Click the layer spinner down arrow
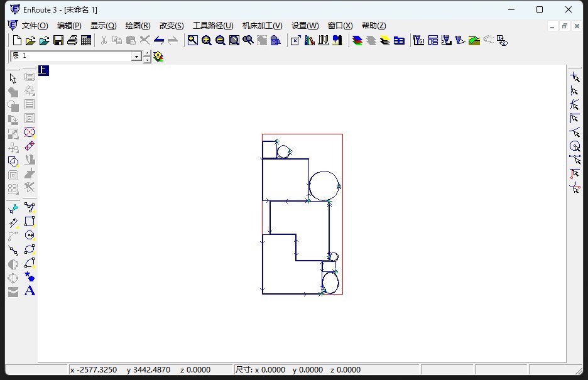 click(x=147, y=60)
